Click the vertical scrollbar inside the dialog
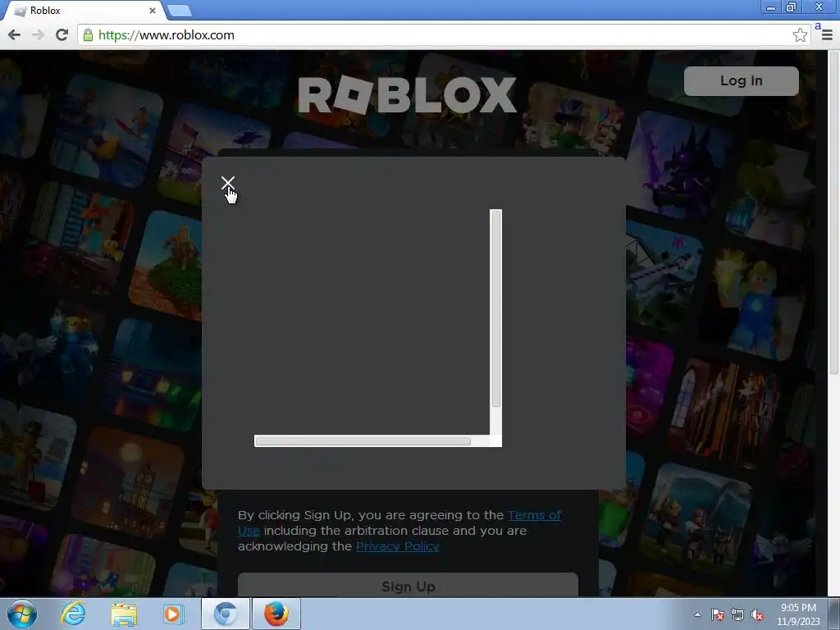Viewport: 840px width, 630px height. (x=496, y=308)
